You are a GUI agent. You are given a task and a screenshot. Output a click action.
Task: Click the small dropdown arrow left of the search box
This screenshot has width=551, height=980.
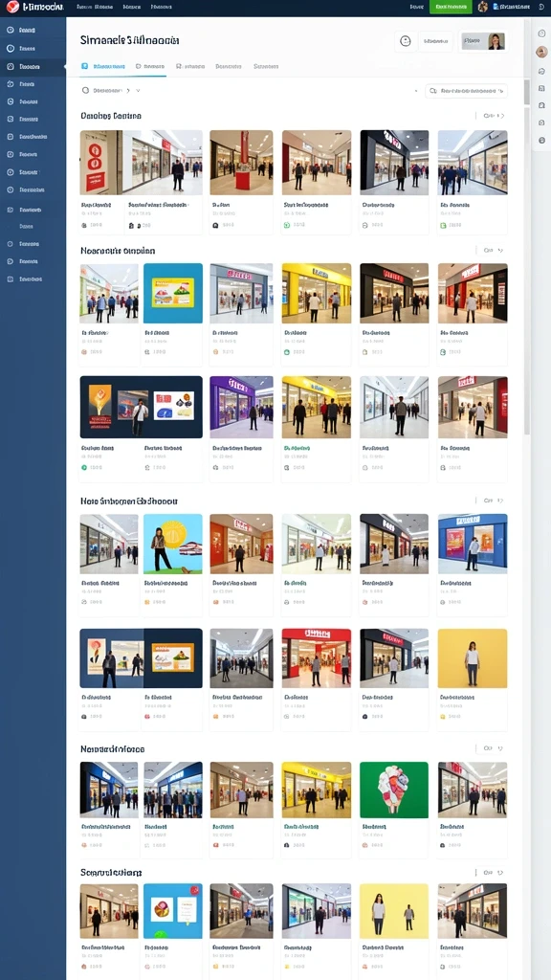pos(416,91)
